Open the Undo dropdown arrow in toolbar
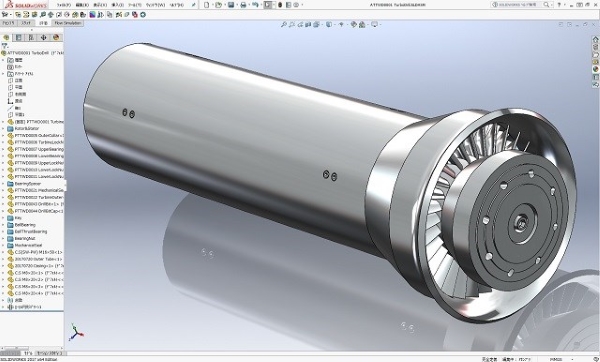600x362 pixels. point(260,5)
